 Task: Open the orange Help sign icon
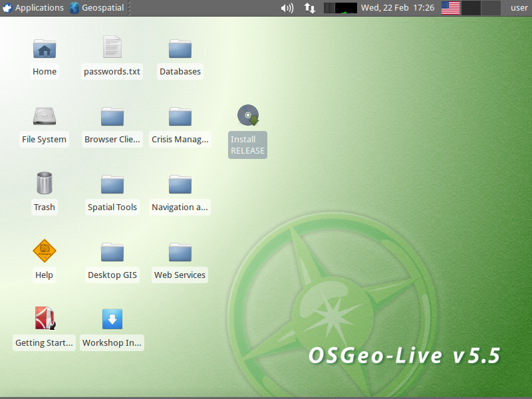click(45, 251)
